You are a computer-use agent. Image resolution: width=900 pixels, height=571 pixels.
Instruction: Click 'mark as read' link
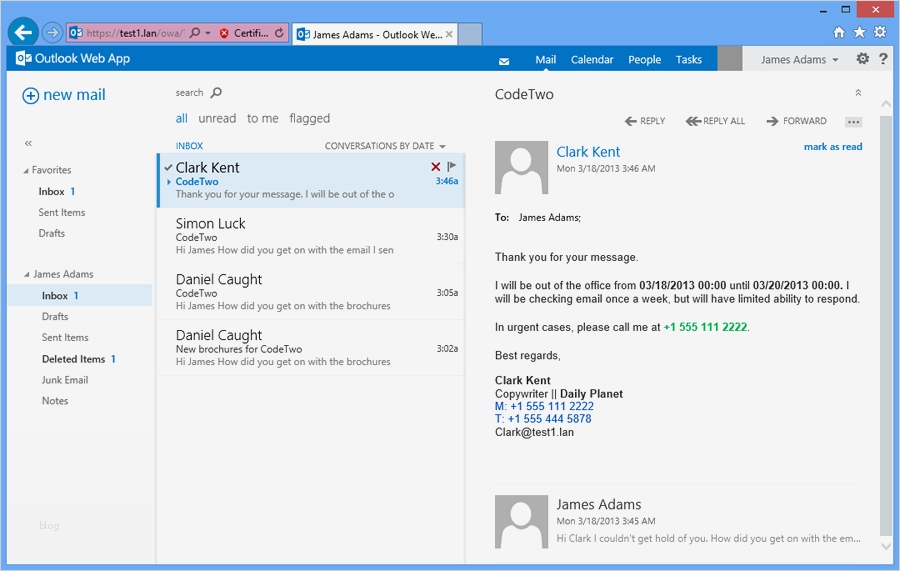click(x=833, y=147)
